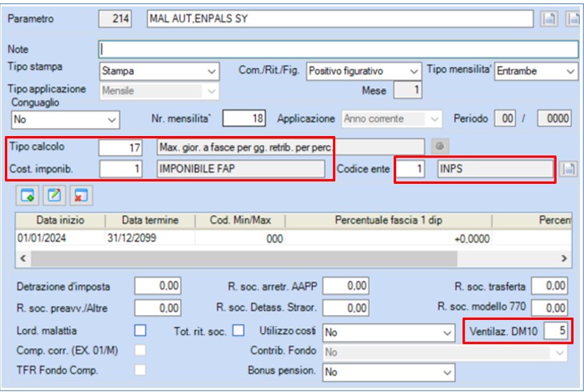
Task: Toggle the Tot. rit. soc. checkbox
Action: click(x=238, y=330)
